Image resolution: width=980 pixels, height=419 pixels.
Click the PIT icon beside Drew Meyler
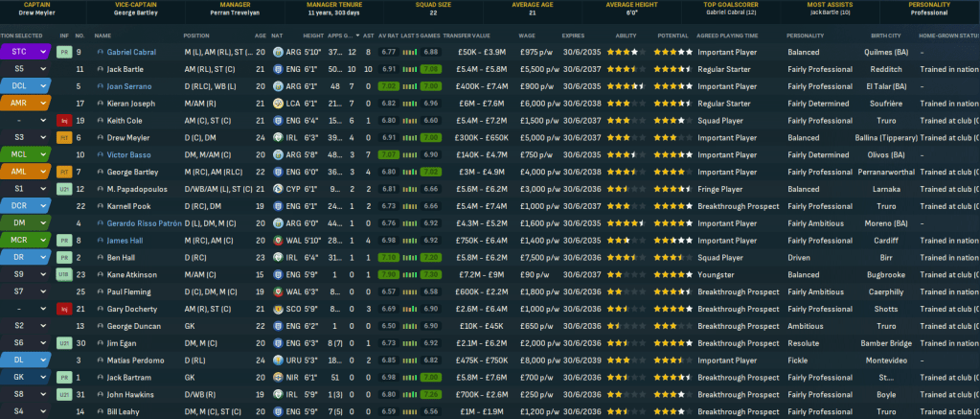tap(64, 137)
